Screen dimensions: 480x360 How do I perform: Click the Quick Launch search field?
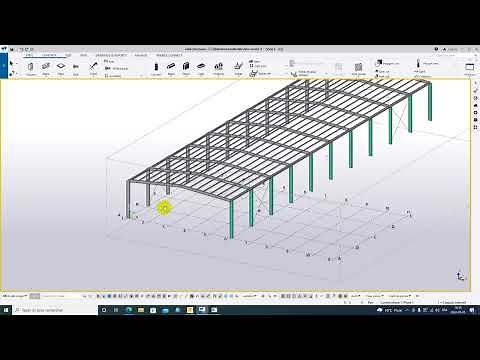tap(447, 55)
